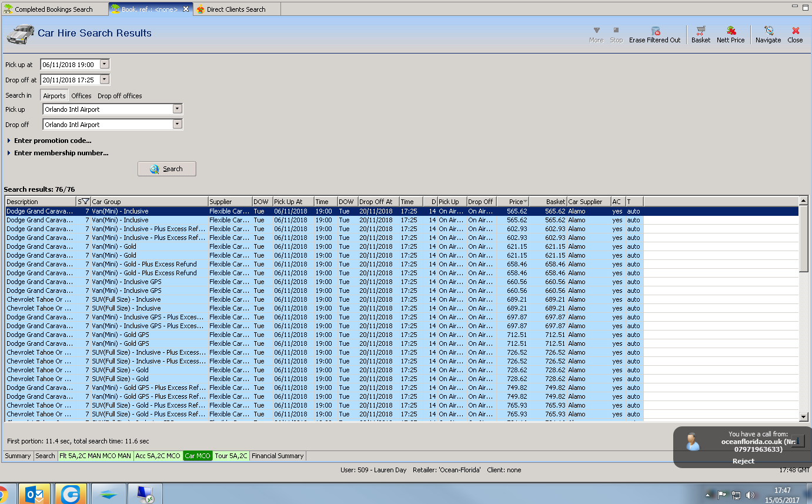The height and width of the screenshot is (504, 812).
Task: Click the Pick Up At column header
Action: pyautogui.click(x=293, y=202)
